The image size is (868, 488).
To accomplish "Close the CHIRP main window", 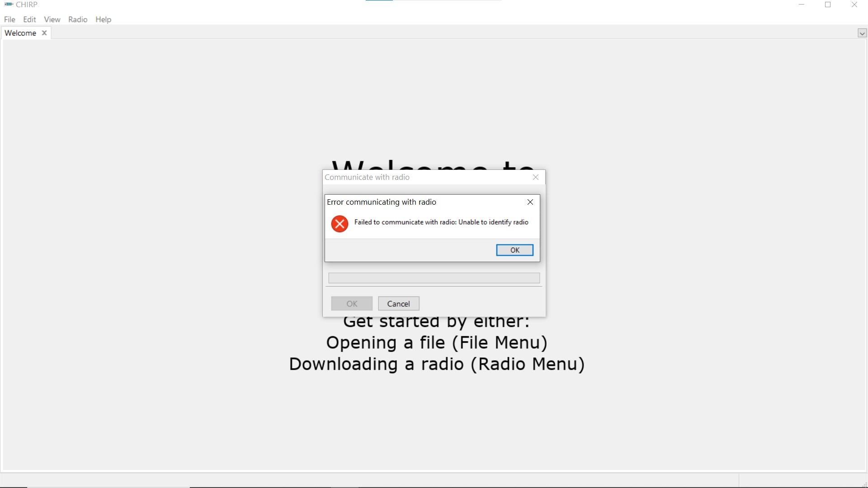I will tap(854, 5).
